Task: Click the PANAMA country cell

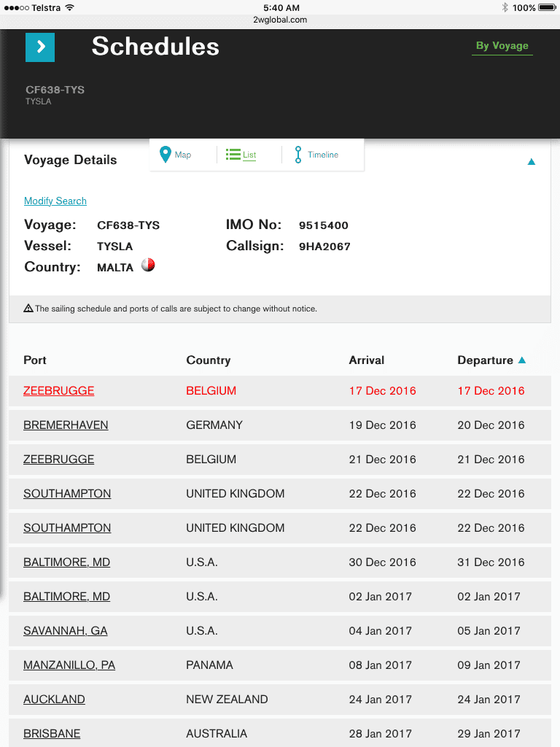Action: pos(209,665)
